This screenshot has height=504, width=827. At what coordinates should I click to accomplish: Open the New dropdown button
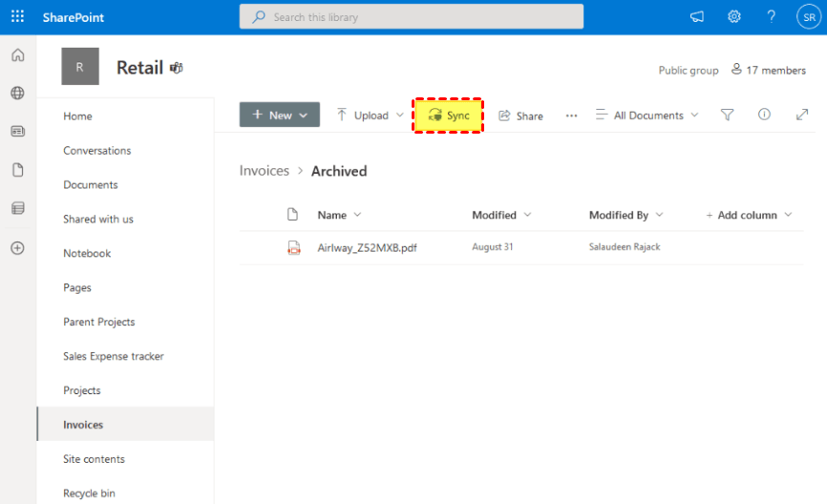point(280,115)
